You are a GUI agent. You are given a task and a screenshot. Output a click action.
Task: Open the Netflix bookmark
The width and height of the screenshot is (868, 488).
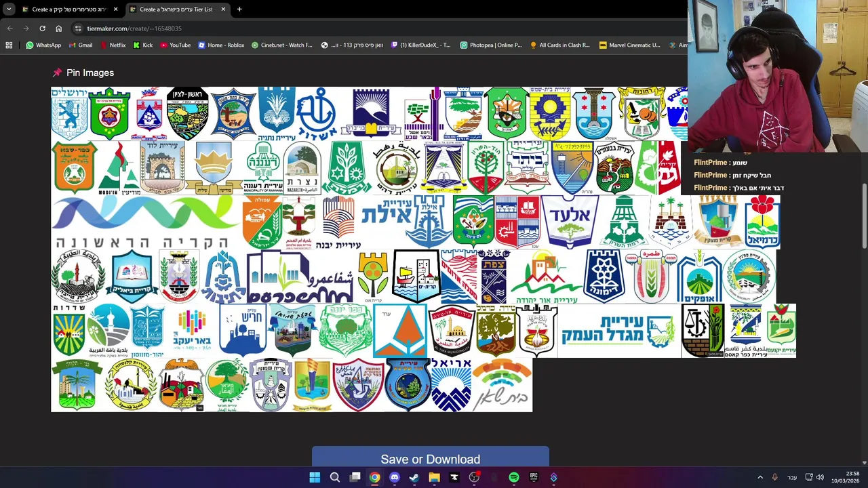coord(112,45)
